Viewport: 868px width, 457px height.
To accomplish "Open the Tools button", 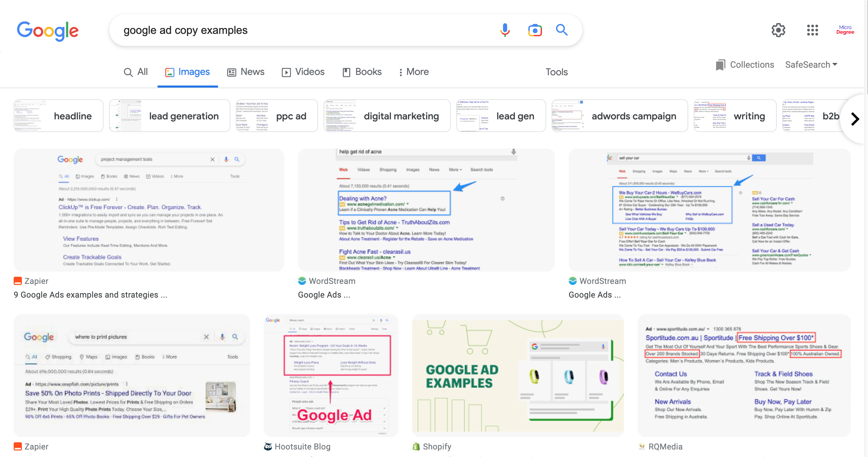I will click(x=556, y=72).
